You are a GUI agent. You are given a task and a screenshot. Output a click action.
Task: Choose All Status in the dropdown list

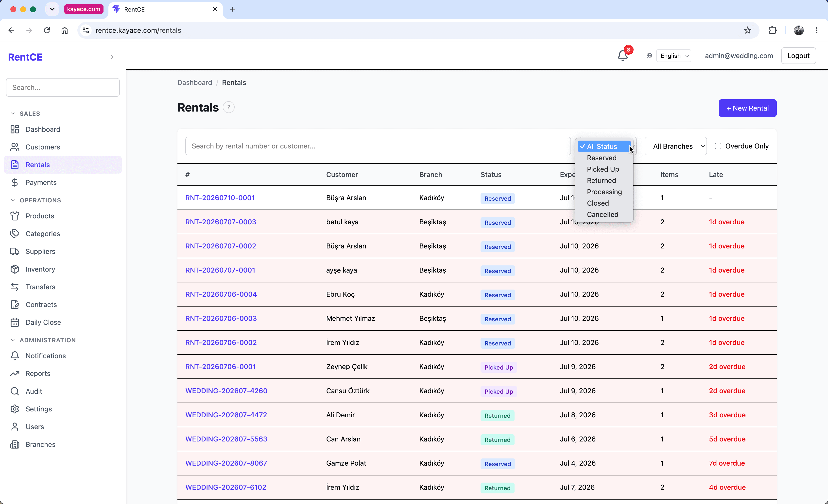(x=604, y=146)
